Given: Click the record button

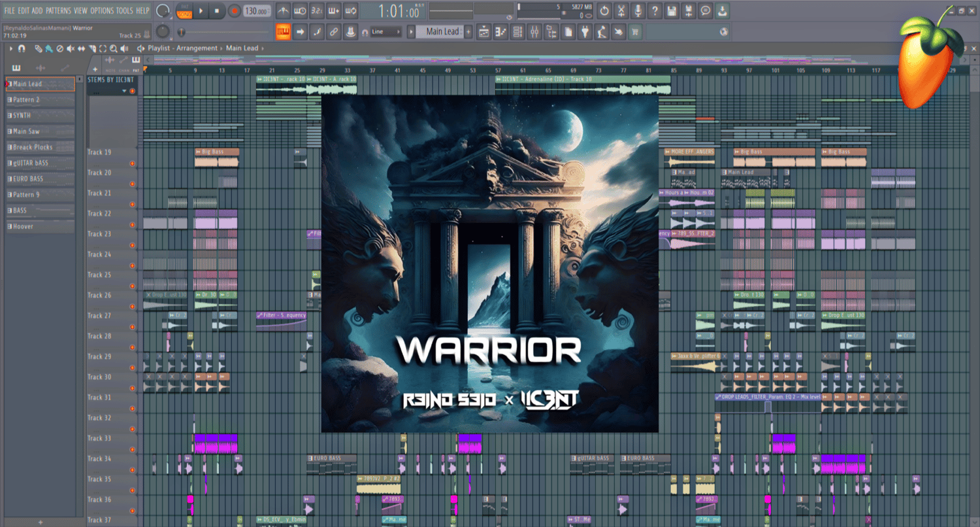Looking at the screenshot, I should (235, 10).
